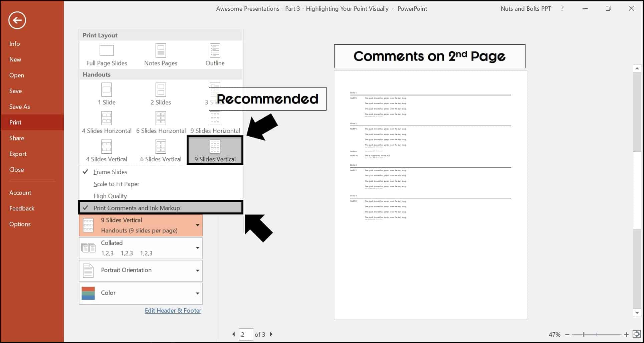Screen dimensions: 644x343
Task: Click the page number input field
Action: pos(246,334)
